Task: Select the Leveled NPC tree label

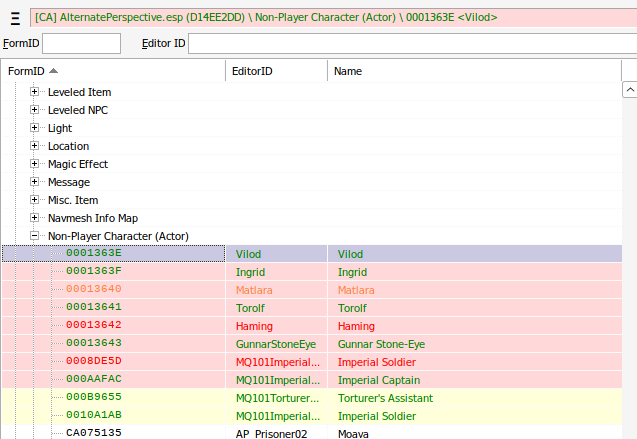Action: pos(78,110)
